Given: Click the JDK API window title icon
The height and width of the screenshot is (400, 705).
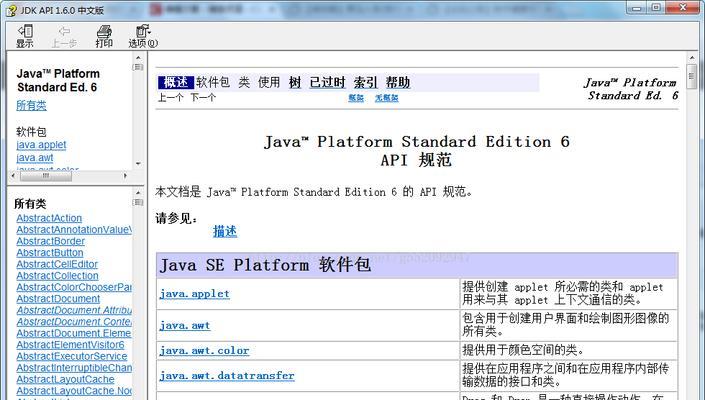Looking at the screenshot, I should 12,9.
